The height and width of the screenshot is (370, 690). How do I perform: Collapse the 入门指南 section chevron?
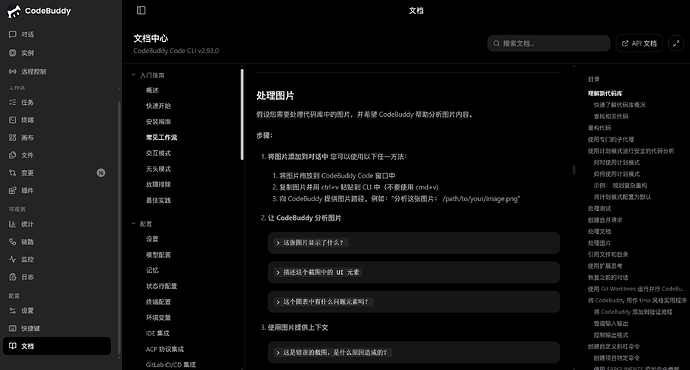pyautogui.click(x=133, y=75)
